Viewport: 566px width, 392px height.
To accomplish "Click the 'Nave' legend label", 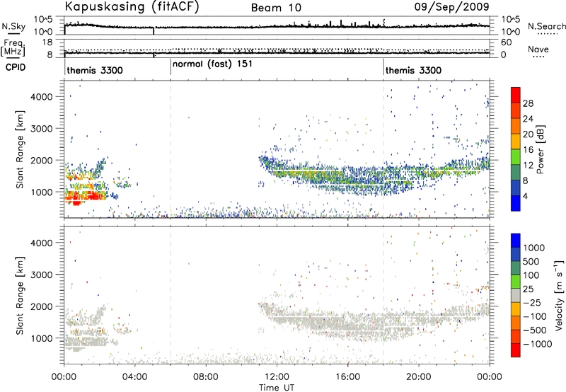I will point(538,50).
